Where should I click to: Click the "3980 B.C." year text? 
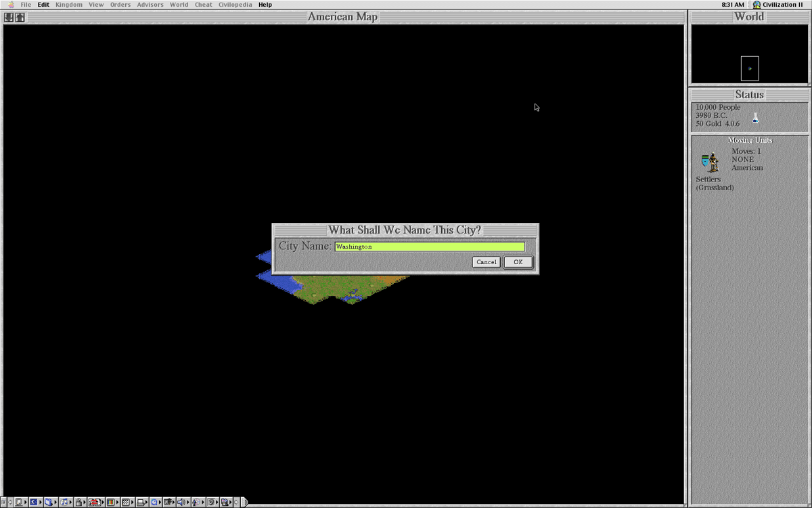click(x=711, y=115)
